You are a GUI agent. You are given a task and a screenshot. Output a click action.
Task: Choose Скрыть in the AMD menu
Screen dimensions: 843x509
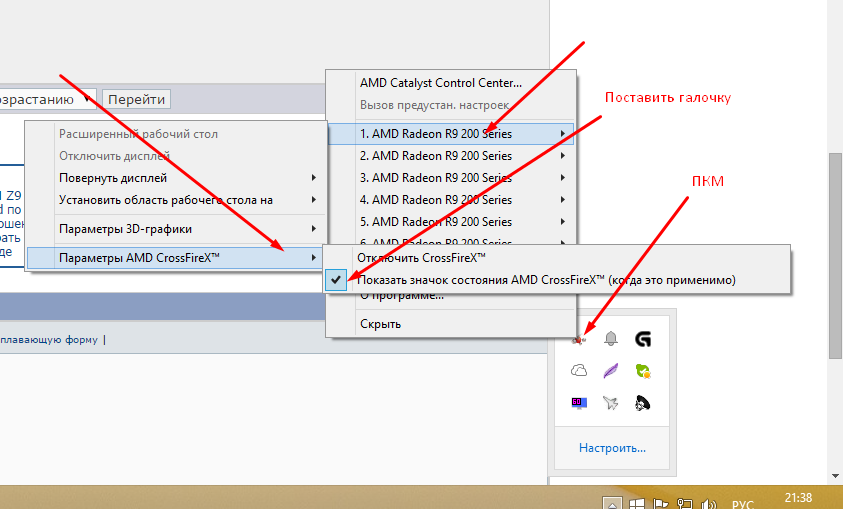click(x=451, y=324)
